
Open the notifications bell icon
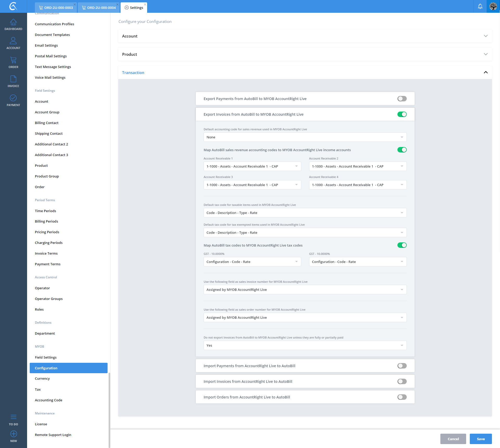480,6
